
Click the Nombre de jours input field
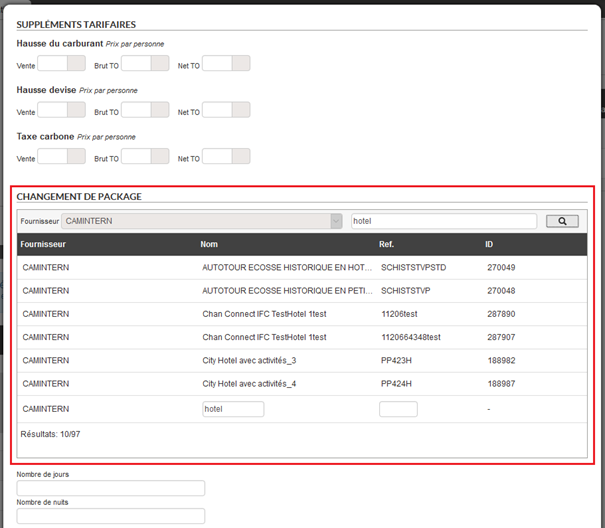pyautogui.click(x=111, y=488)
